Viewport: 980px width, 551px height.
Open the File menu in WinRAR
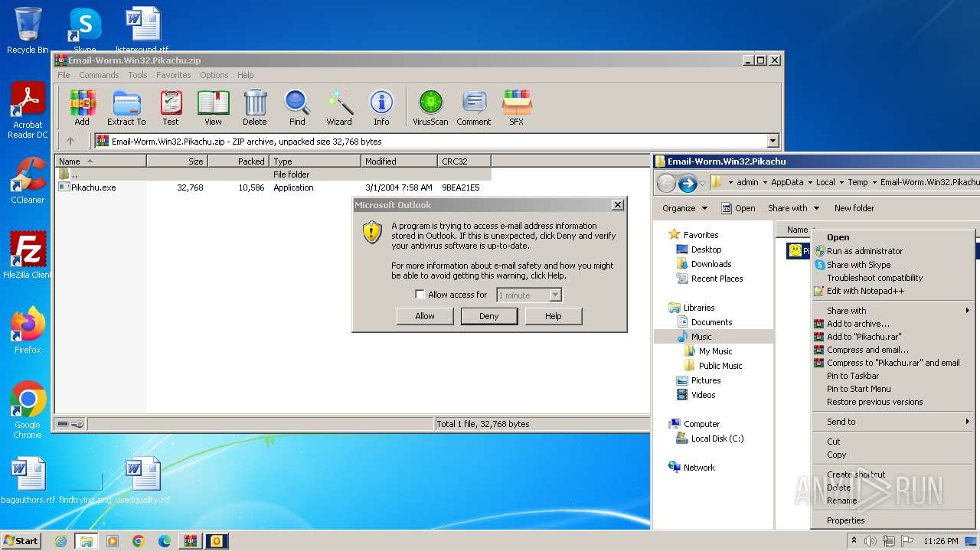click(x=64, y=75)
